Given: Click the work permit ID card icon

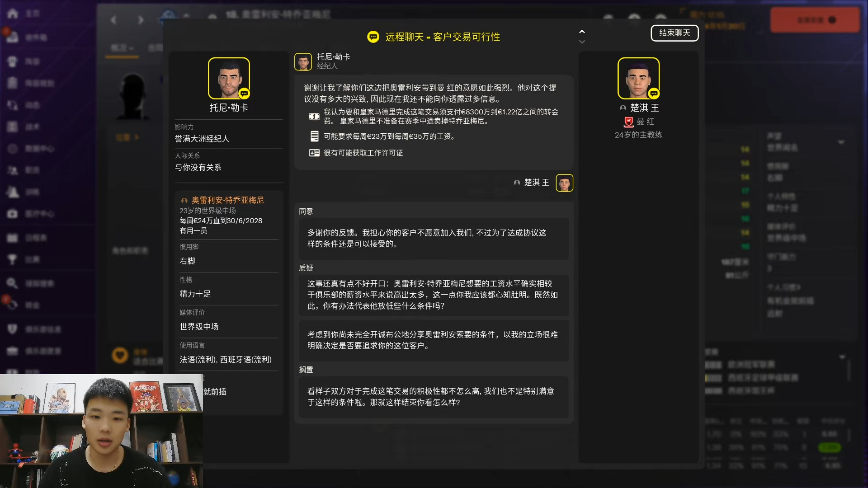Looking at the screenshot, I should 314,153.
